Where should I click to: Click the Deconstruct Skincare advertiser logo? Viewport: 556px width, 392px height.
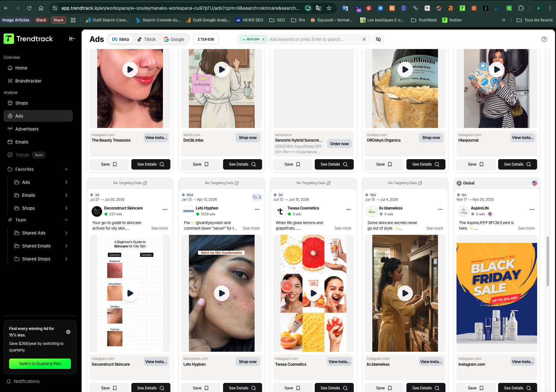click(97, 211)
